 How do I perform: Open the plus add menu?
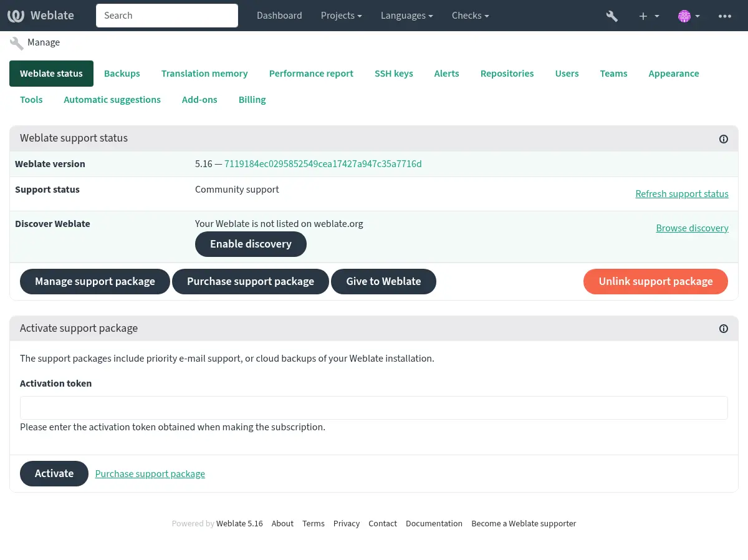click(648, 16)
